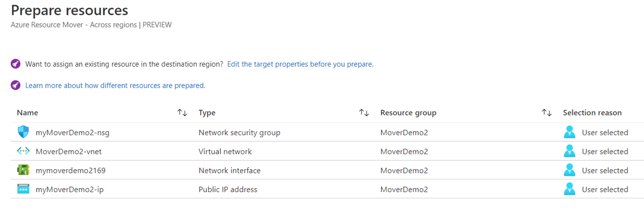Select the myMoverDemo2-nsg resource name
Image resolution: width=644 pixels, height=215 pixels.
pyautogui.click(x=72, y=132)
